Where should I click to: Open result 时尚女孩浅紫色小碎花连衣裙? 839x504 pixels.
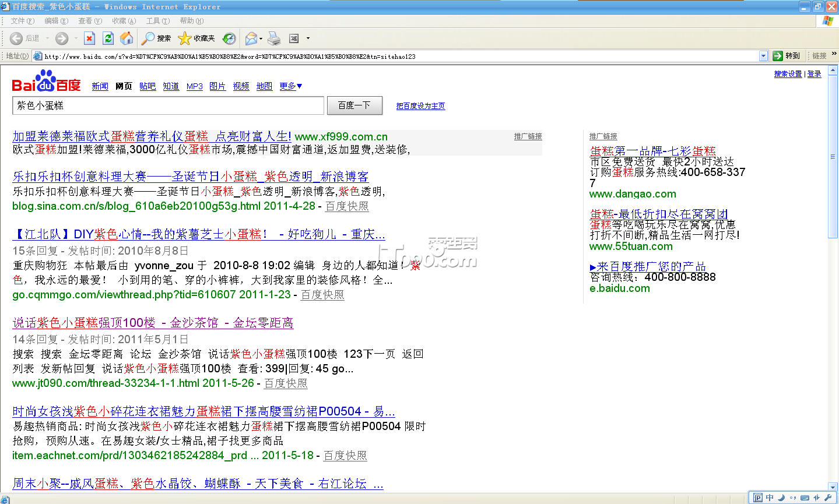203,411
